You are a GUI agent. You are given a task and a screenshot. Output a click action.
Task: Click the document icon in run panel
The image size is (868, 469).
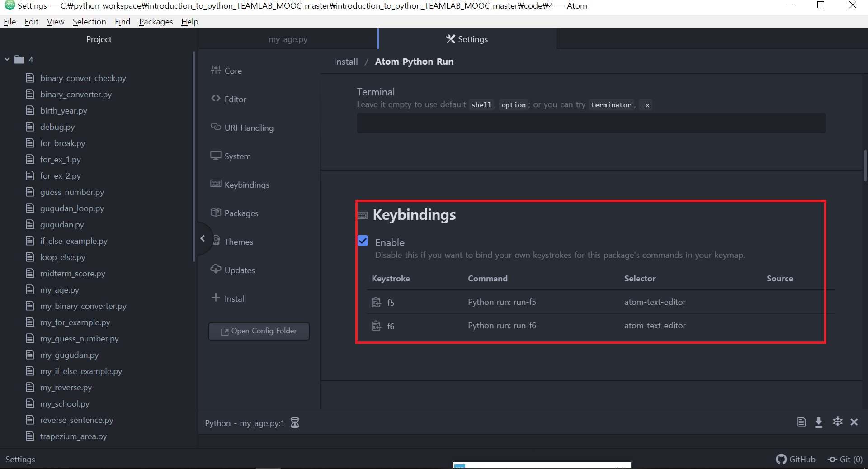(802, 422)
